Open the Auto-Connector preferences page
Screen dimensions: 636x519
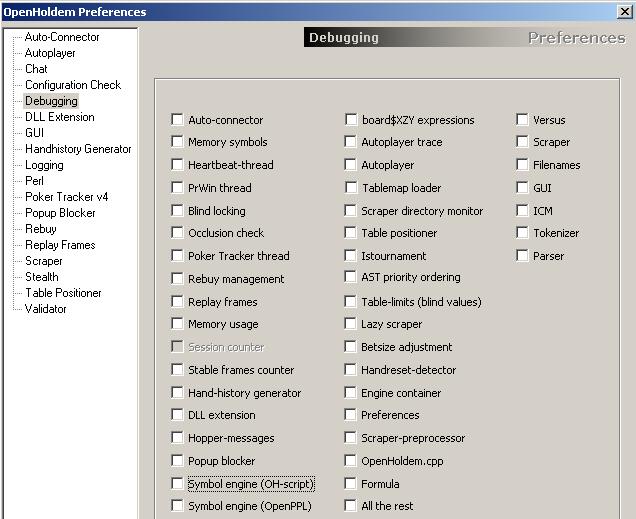click(x=62, y=37)
